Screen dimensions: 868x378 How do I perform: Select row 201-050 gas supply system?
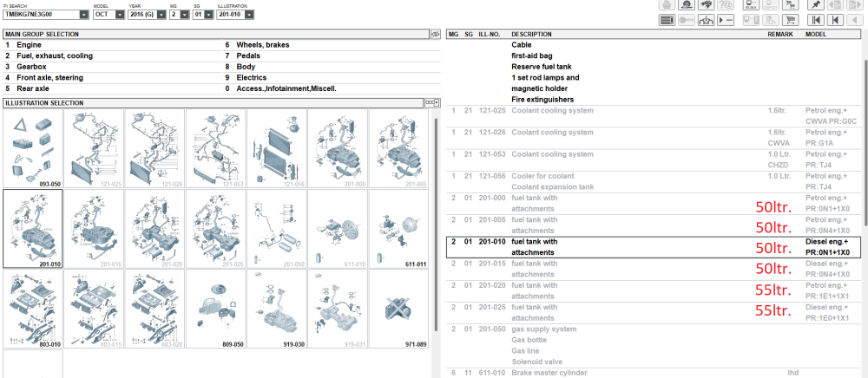[654, 345]
